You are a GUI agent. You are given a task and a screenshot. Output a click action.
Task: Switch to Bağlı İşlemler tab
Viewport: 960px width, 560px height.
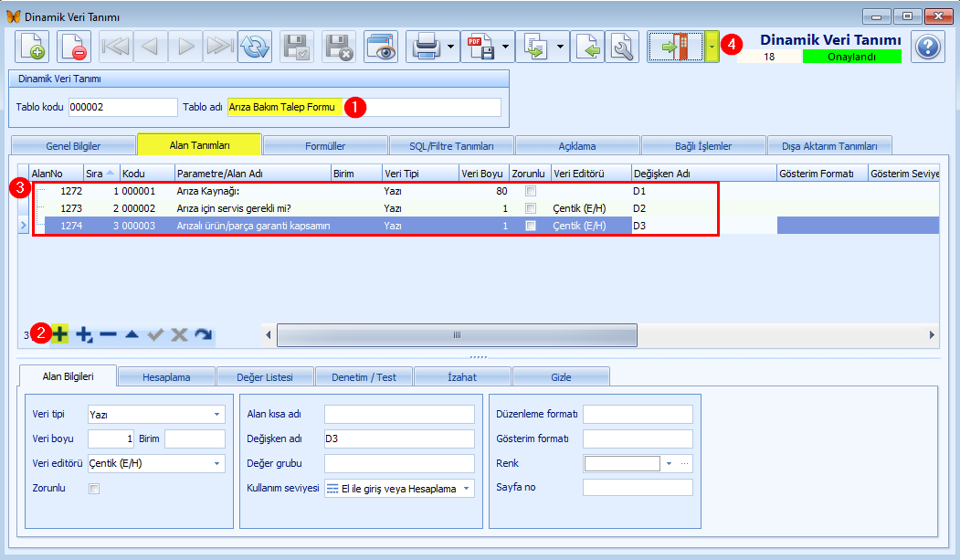(702, 145)
